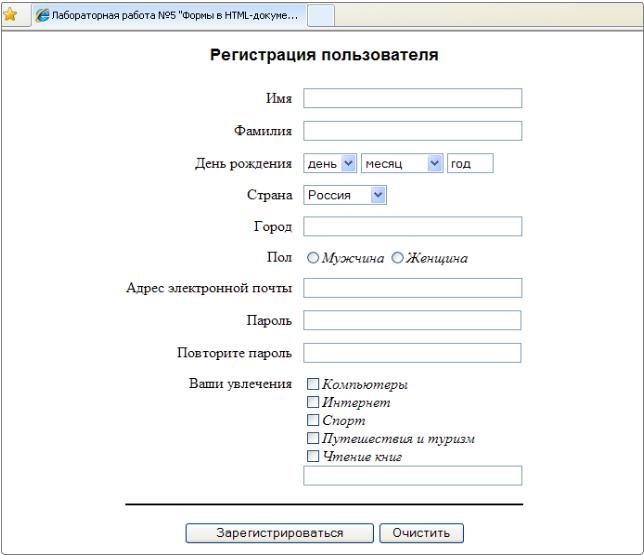Click the Favorites star icon
The width and height of the screenshot is (644, 555).
10,15
